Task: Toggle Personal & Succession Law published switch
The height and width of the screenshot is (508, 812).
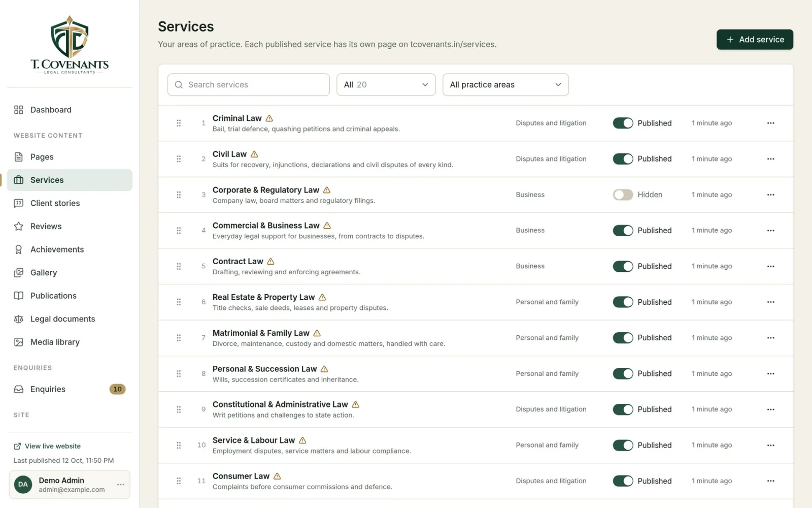Action: pyautogui.click(x=623, y=373)
